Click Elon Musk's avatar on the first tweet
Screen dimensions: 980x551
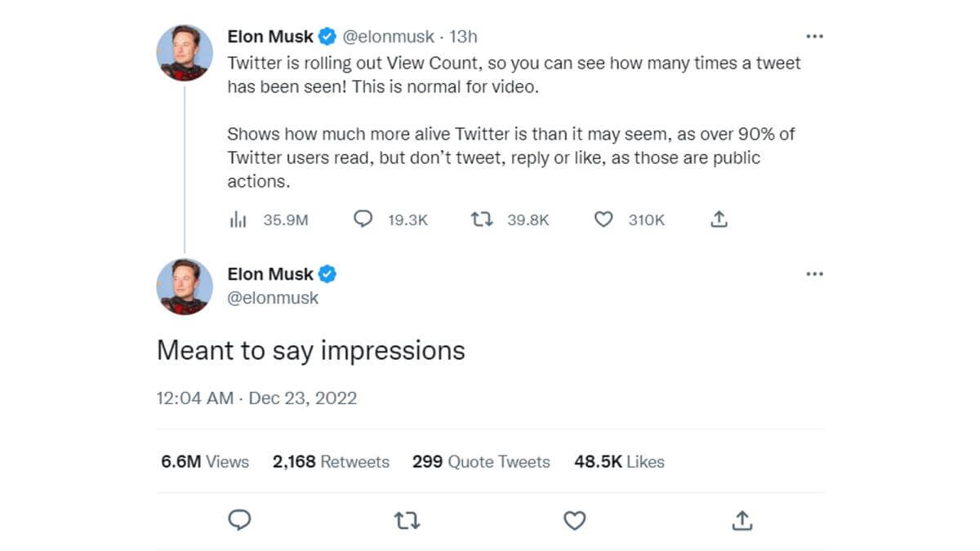click(185, 53)
